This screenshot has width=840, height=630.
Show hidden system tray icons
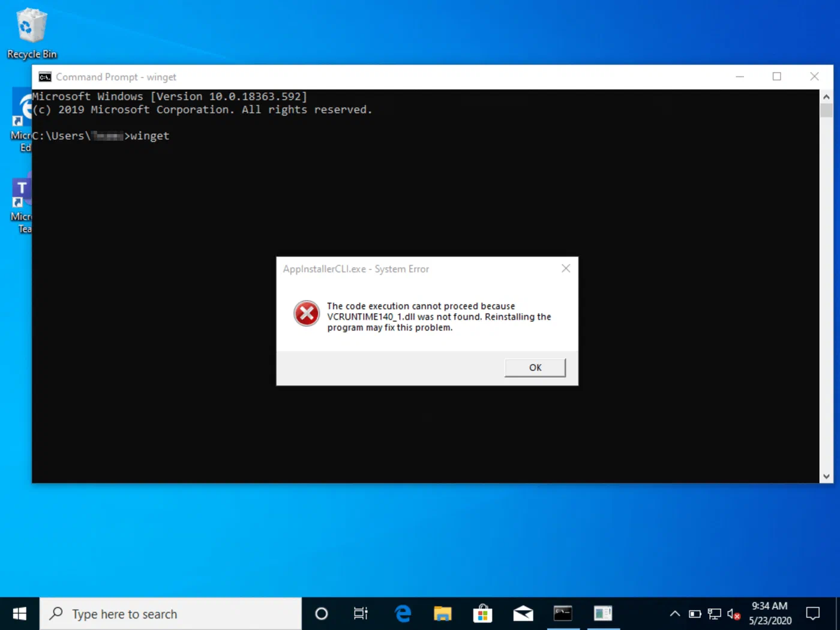tap(675, 614)
